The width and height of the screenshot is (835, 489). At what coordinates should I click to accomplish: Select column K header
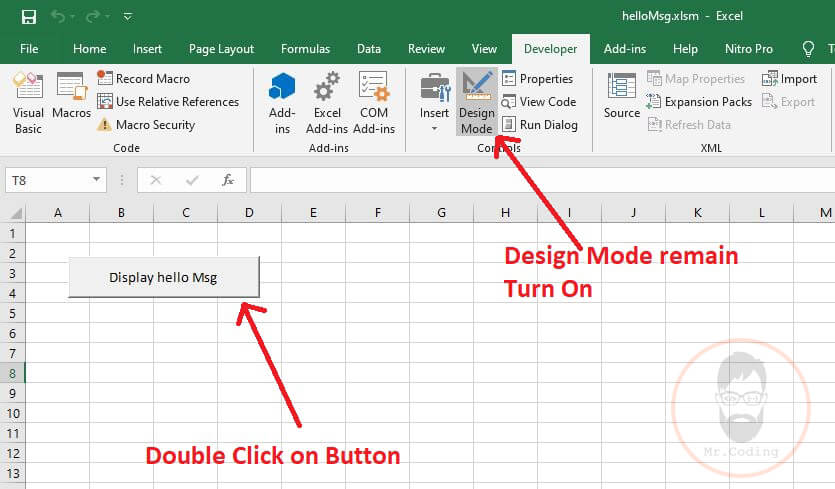tap(698, 213)
